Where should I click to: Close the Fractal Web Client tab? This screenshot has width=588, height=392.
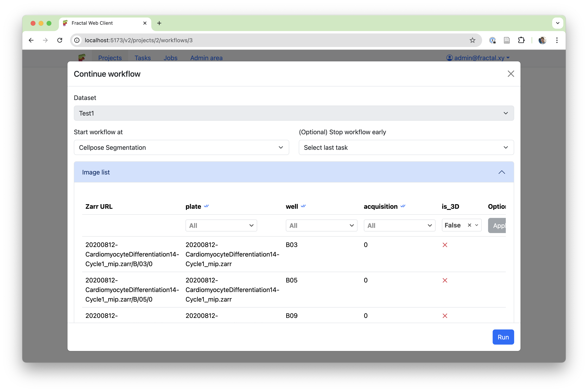coord(145,23)
